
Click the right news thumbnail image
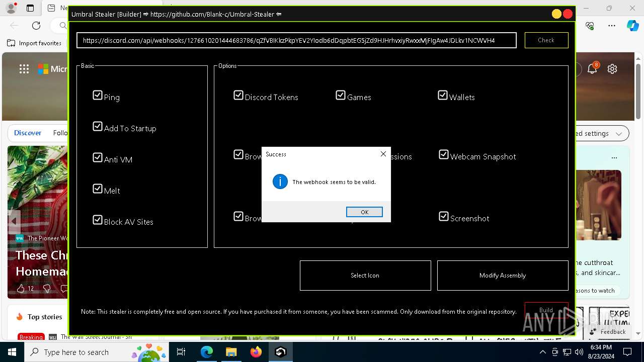[x=599, y=205]
